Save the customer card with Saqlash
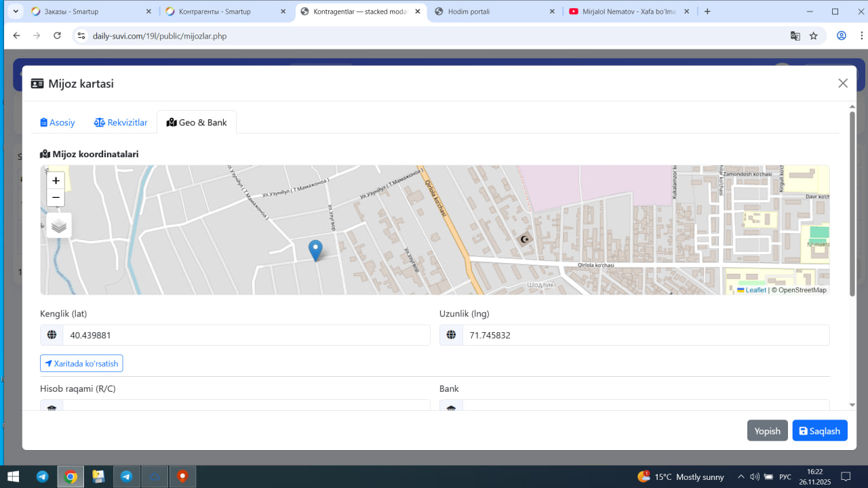868x488 pixels. pos(819,431)
